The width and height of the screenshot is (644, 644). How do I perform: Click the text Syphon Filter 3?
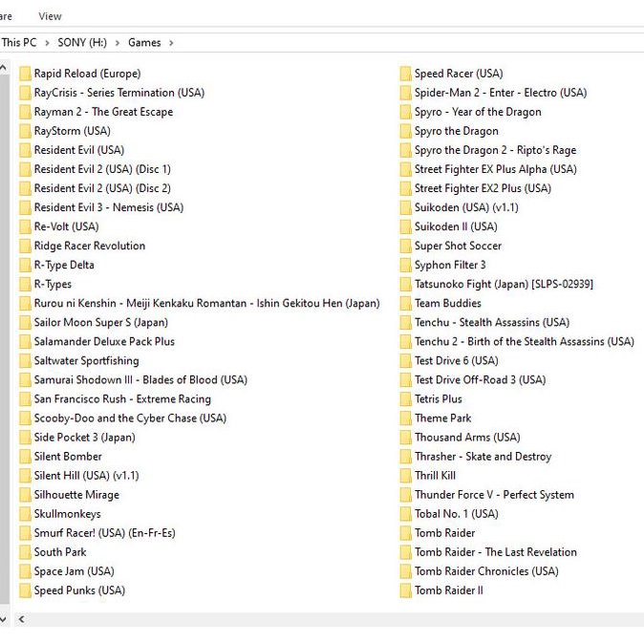[450, 265]
